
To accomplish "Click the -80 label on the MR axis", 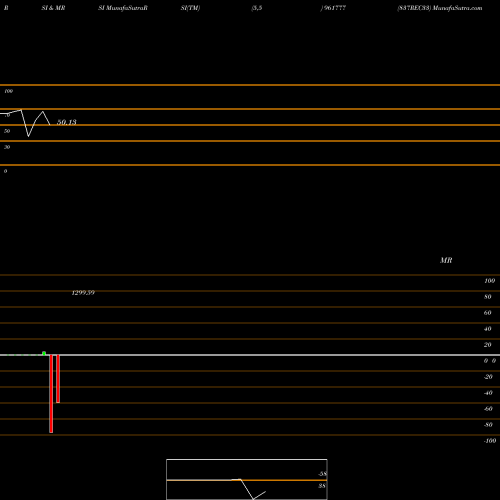I will tap(488, 425).
